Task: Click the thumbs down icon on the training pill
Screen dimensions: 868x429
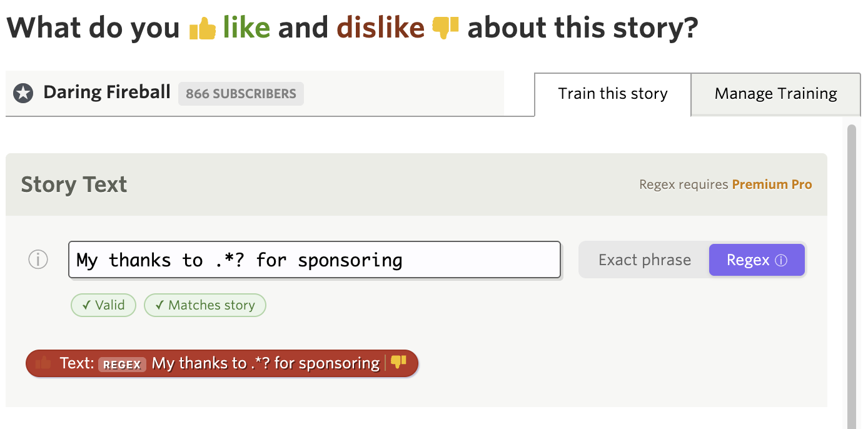Action: click(400, 362)
